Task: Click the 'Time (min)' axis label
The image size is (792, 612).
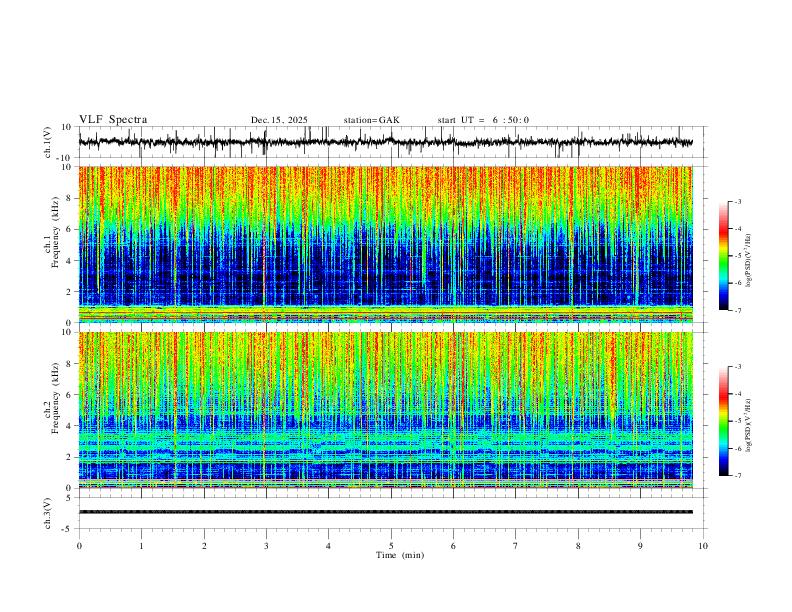Action: pos(400,555)
